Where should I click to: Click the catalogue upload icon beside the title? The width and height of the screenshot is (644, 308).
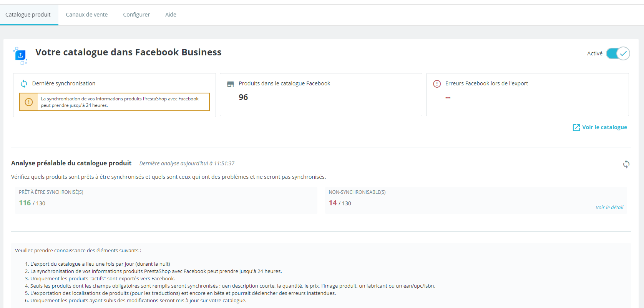[x=20, y=55]
